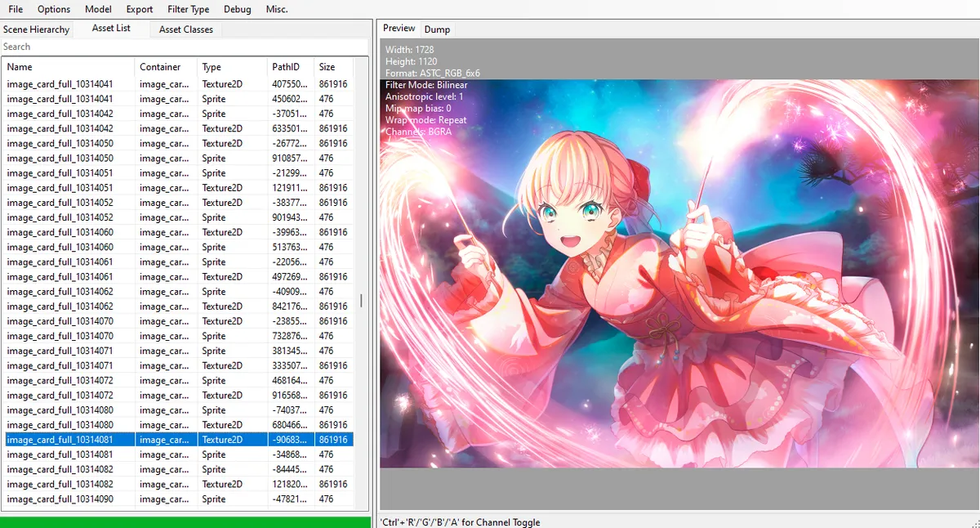This screenshot has width=980, height=528.
Task: Select image_card_full_10314052 Texture2D row
Action: pyautogui.click(x=178, y=203)
